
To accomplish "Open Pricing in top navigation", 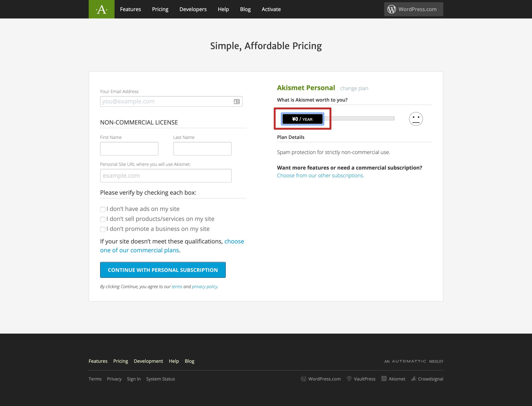I will (160, 9).
